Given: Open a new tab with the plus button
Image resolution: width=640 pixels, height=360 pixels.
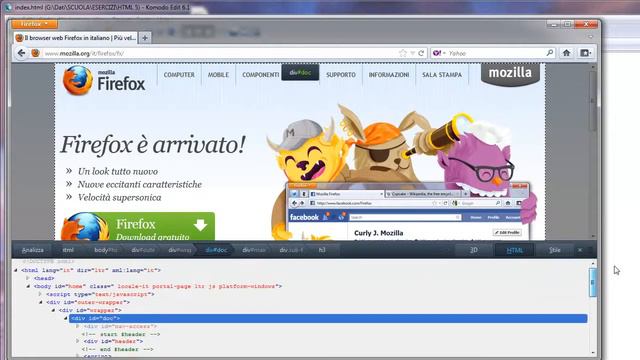Looking at the screenshot, I should pos(144,38).
